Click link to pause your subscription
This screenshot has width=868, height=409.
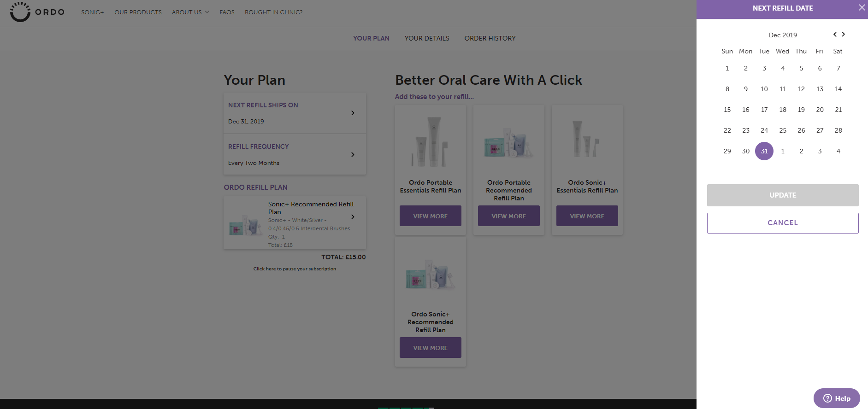[x=295, y=269]
